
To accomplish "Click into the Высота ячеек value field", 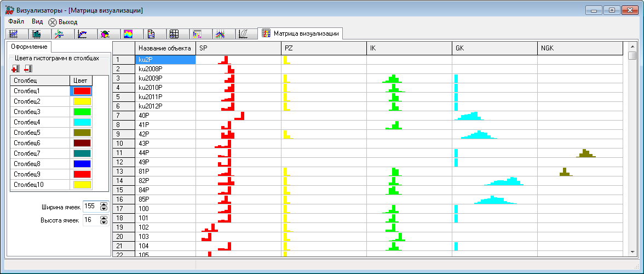I will (91, 220).
